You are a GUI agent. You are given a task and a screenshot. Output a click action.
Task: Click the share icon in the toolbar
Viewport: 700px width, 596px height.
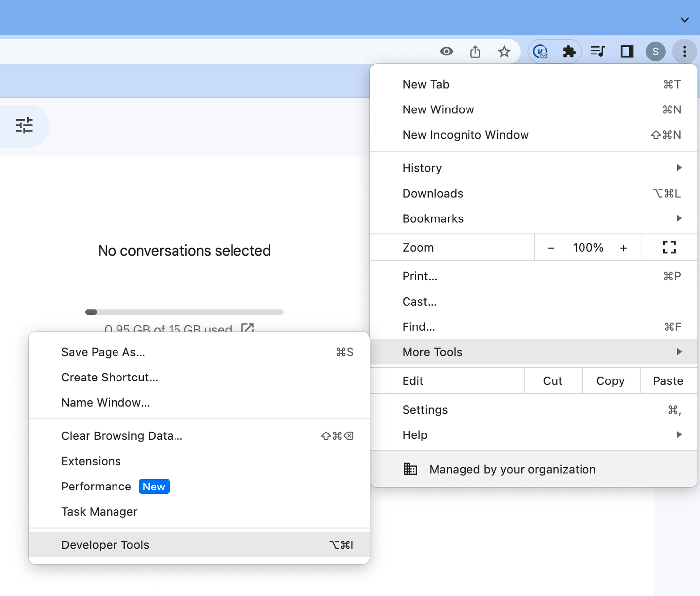tap(475, 51)
